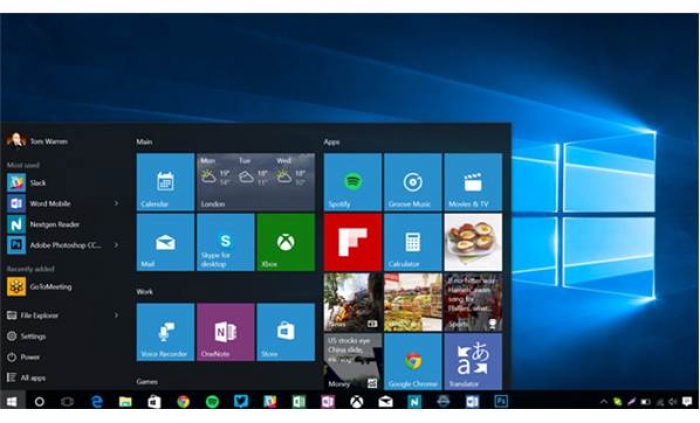Open the Calendar tile

[165, 182]
